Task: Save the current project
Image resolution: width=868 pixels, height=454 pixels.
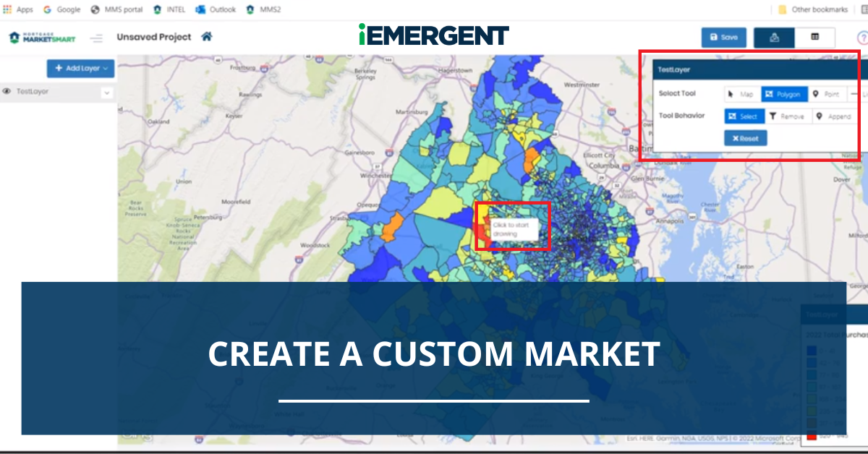Action: pyautogui.click(x=723, y=37)
